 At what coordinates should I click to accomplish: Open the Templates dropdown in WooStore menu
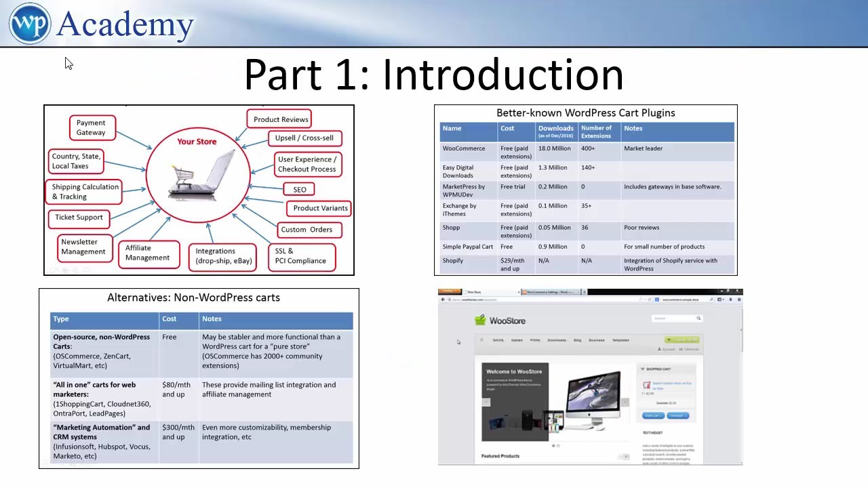coord(622,340)
